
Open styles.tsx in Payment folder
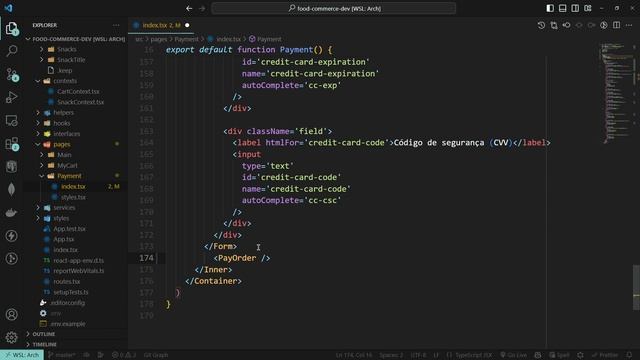coord(73,197)
